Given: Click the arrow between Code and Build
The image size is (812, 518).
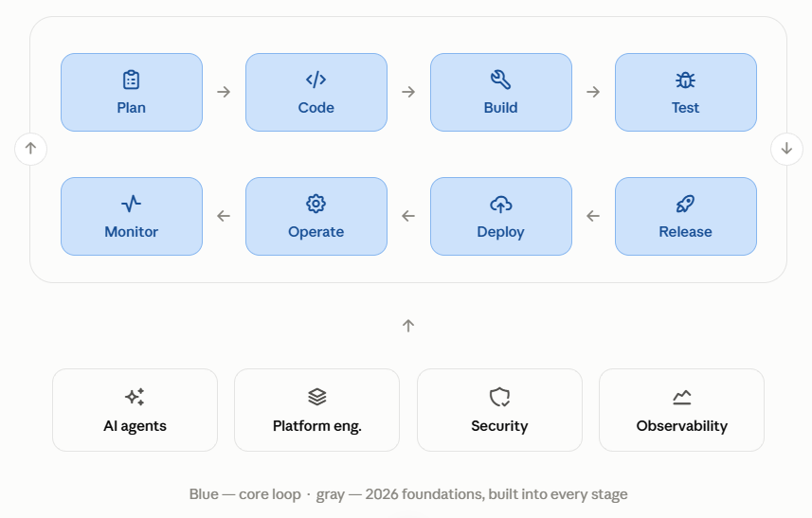Looking at the screenshot, I should pyautogui.click(x=408, y=92).
